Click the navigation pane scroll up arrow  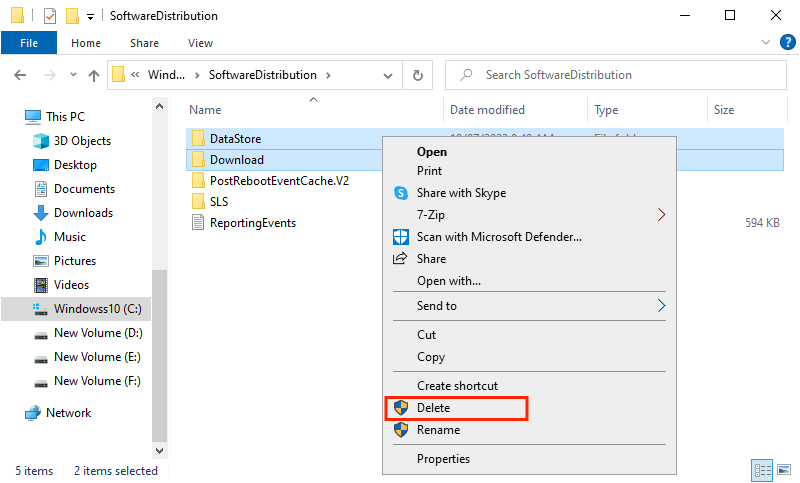tap(160, 107)
